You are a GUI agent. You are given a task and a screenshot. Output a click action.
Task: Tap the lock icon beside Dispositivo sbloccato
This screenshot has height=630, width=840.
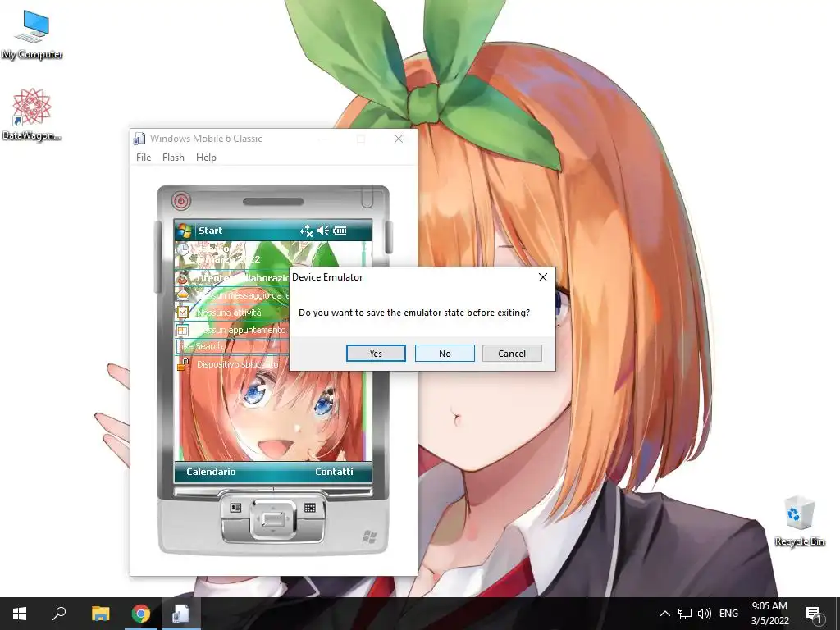pyautogui.click(x=183, y=364)
